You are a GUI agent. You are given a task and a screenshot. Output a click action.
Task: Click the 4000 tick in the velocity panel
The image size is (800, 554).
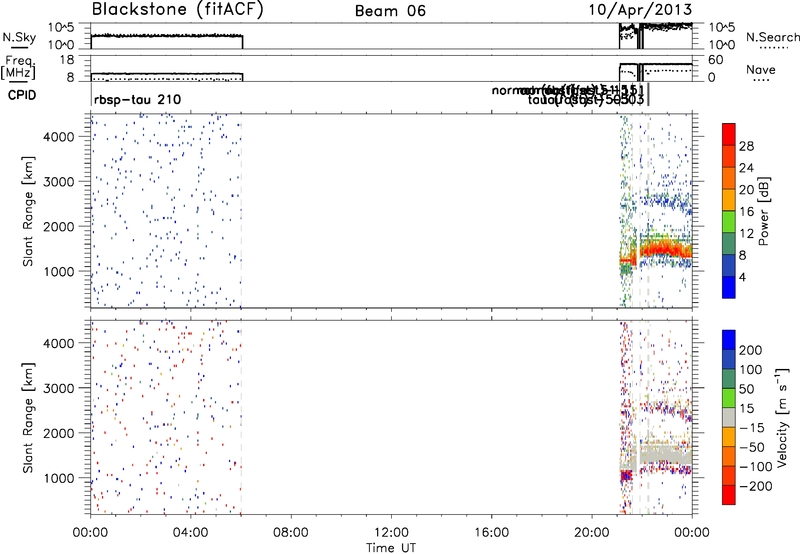[x=59, y=343]
